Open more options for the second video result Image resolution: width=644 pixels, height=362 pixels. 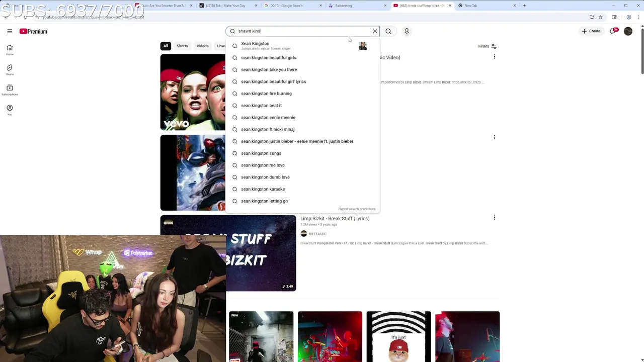(x=494, y=137)
